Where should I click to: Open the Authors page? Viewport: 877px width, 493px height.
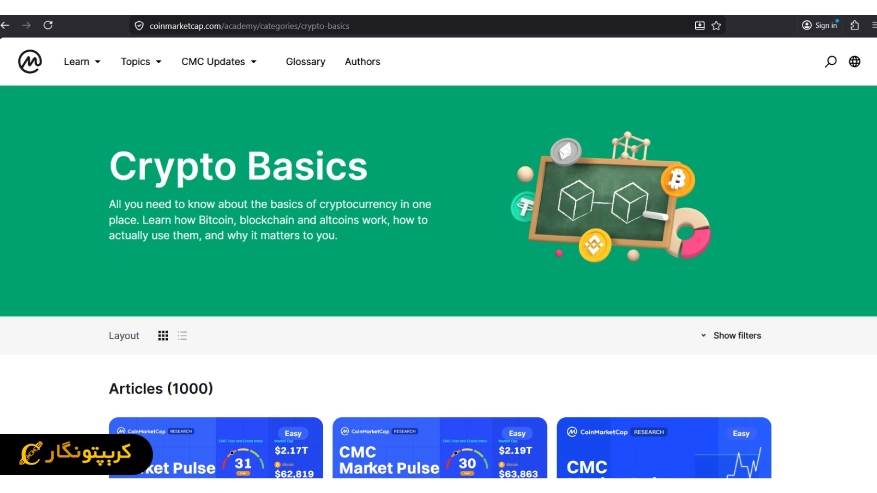(362, 62)
